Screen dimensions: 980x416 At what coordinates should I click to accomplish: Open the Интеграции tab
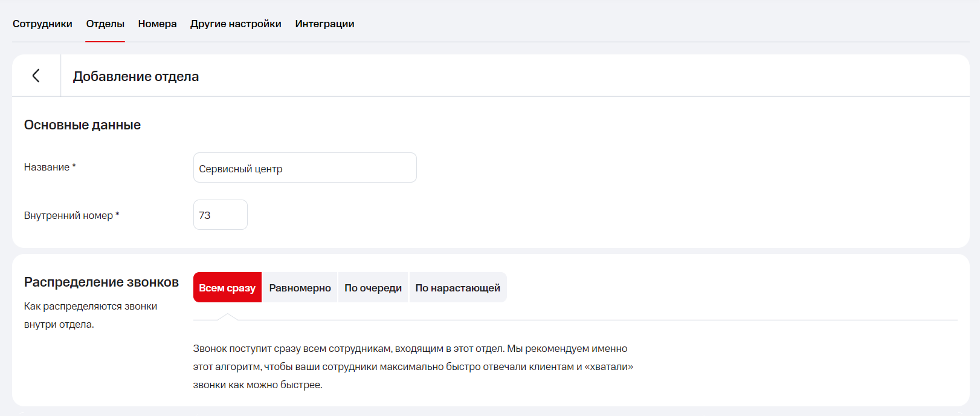coord(324,24)
